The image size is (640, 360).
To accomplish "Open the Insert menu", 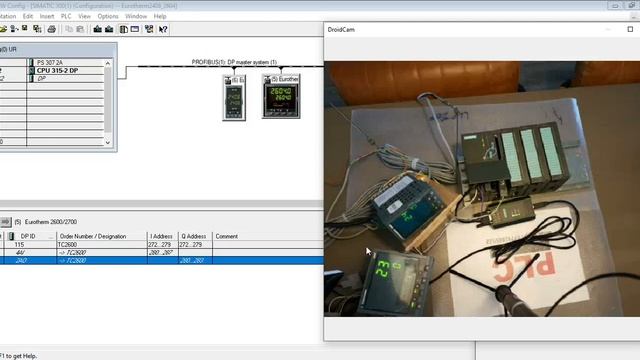I will pos(47,16).
